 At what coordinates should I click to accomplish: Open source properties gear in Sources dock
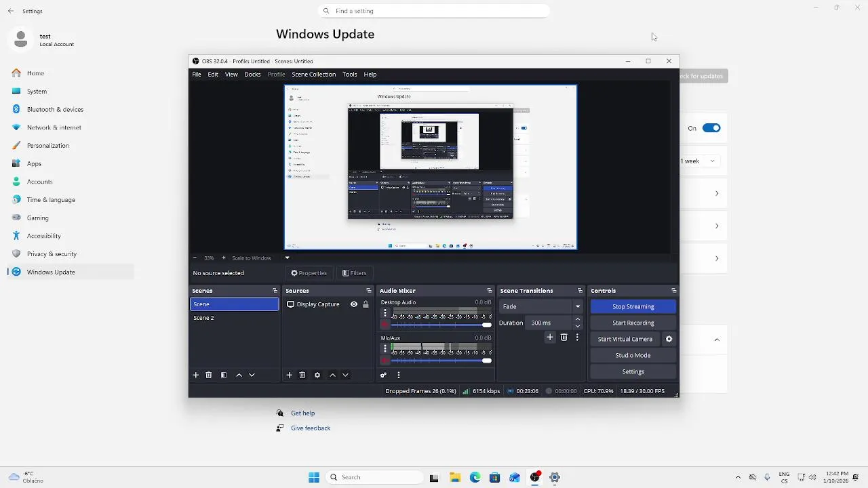point(317,375)
